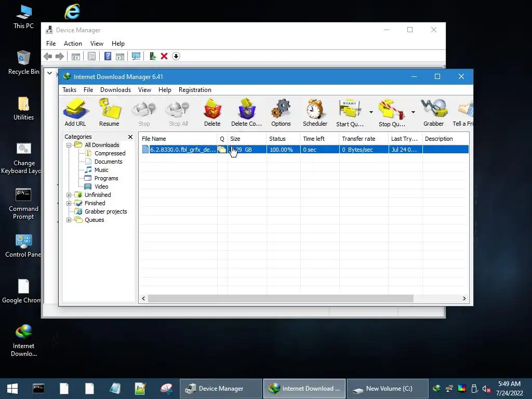Open Start Queue dropdown arrow
This screenshot has width=532, height=399.
[371, 112]
